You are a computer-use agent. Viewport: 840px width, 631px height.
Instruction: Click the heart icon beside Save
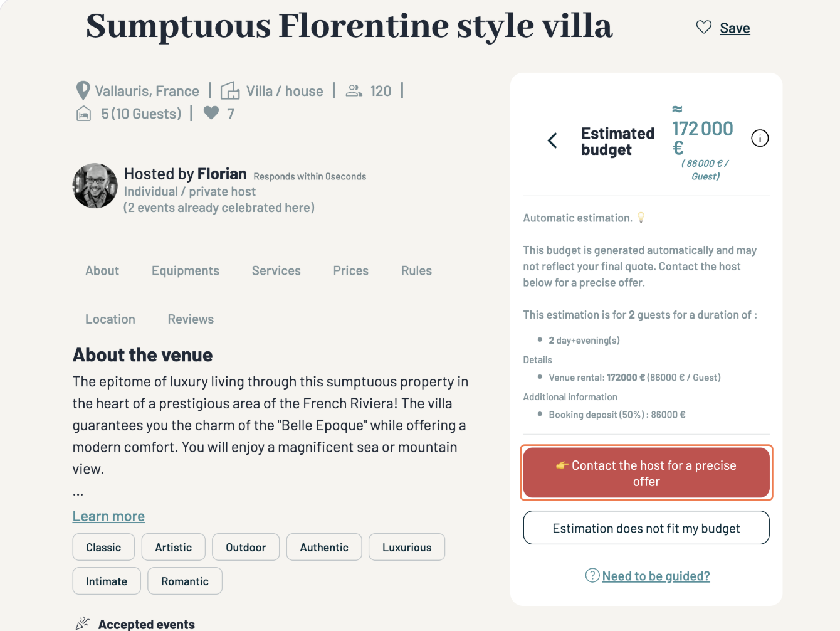coord(704,27)
